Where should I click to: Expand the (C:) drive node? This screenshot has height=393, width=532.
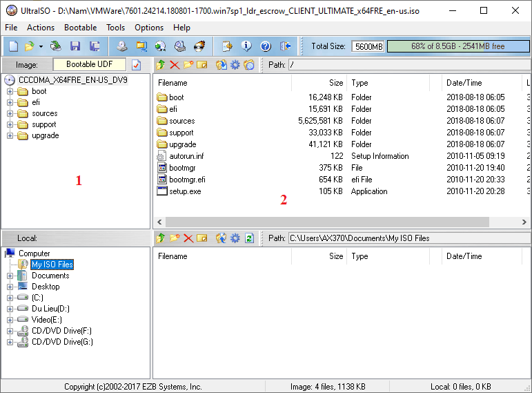pos(10,298)
